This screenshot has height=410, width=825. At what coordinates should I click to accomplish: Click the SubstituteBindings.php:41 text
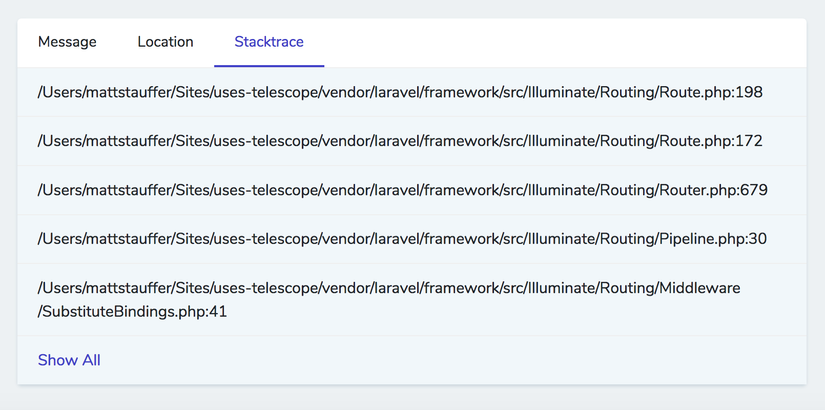tap(135, 312)
